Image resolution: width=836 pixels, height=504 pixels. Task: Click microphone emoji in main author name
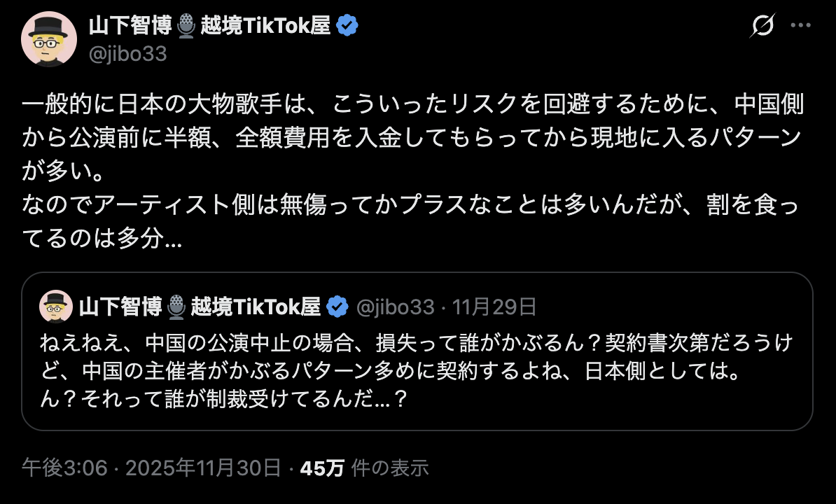click(x=186, y=27)
